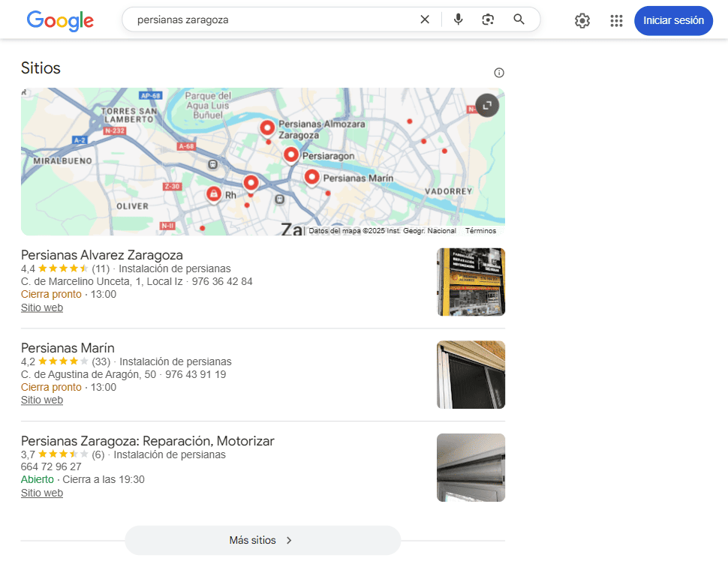Open the settings gear icon

coord(582,21)
